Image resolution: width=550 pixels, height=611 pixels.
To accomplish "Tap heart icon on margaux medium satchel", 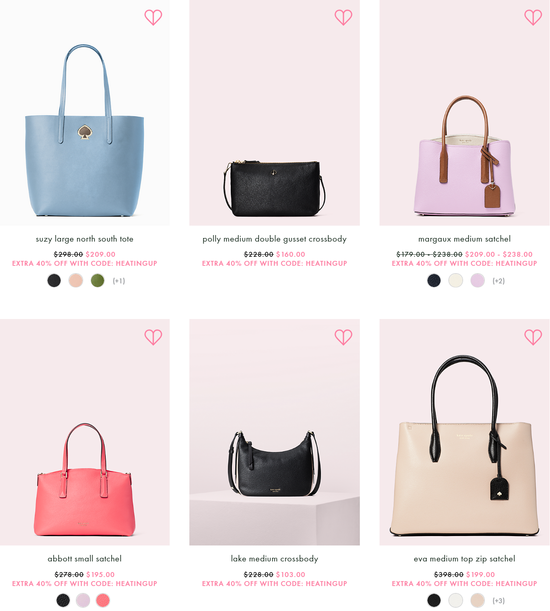I will (533, 17).
